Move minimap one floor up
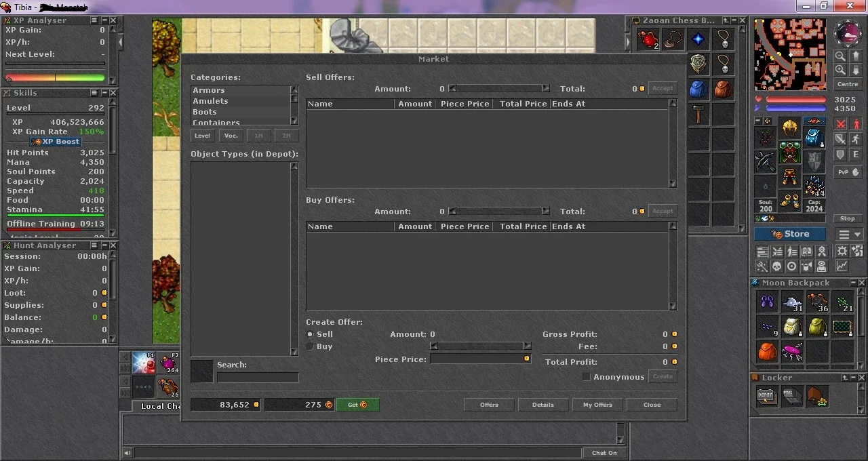The image size is (868, 461). coord(856,56)
